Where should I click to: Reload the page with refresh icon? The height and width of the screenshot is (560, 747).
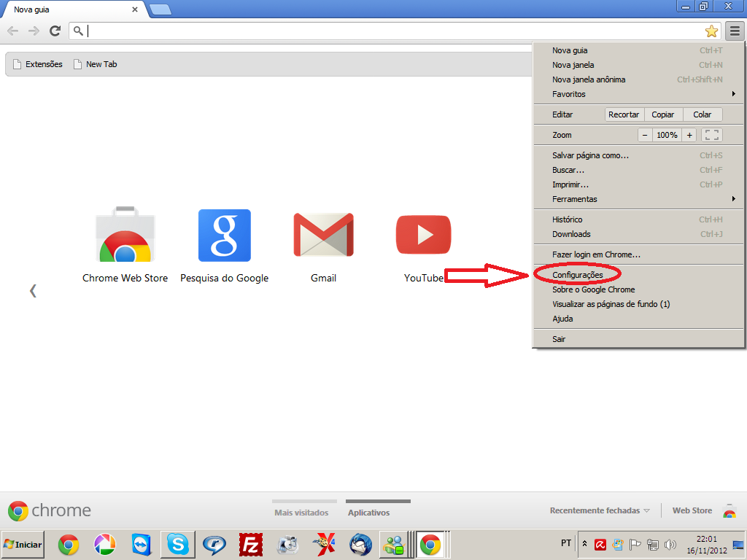pyautogui.click(x=55, y=31)
